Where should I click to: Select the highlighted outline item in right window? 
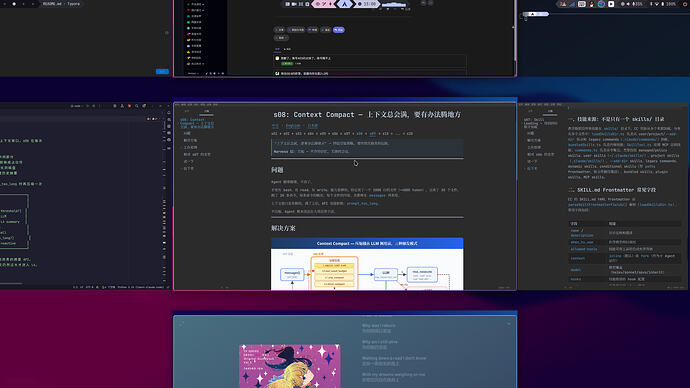pyautogui.click(x=532, y=168)
